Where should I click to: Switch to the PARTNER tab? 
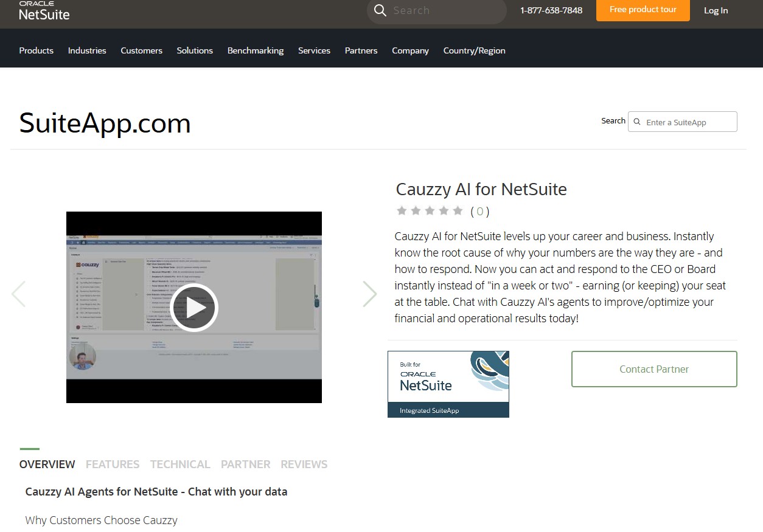pos(246,464)
